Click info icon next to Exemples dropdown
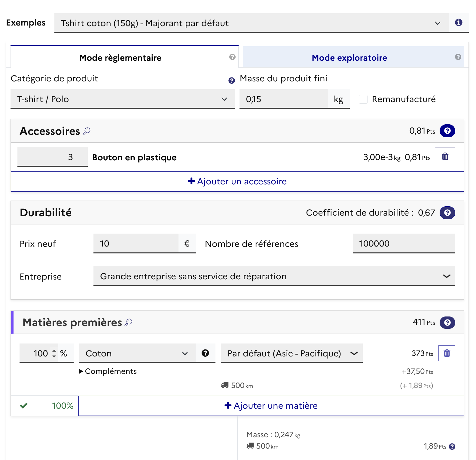This screenshot has width=476, height=460. pyautogui.click(x=459, y=23)
